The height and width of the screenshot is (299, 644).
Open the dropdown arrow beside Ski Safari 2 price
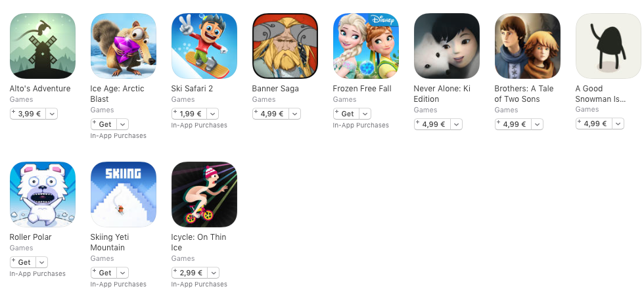point(213,114)
